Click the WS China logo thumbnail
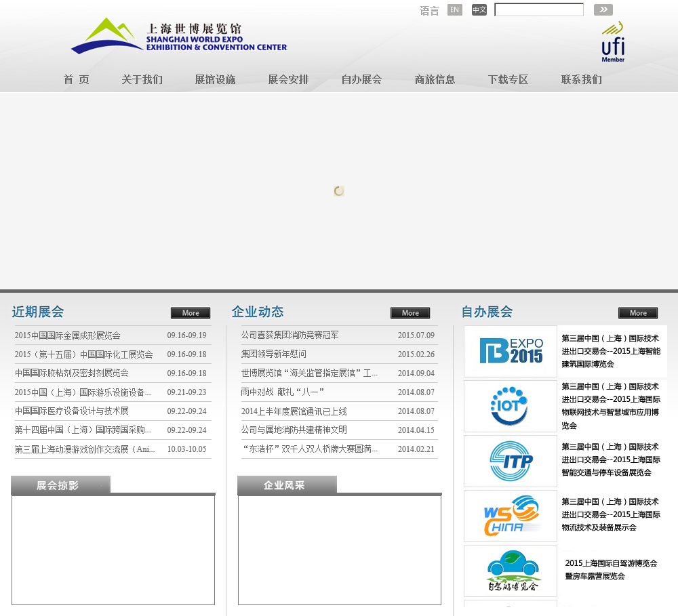Viewport: 678px width, 616px height. click(511, 516)
